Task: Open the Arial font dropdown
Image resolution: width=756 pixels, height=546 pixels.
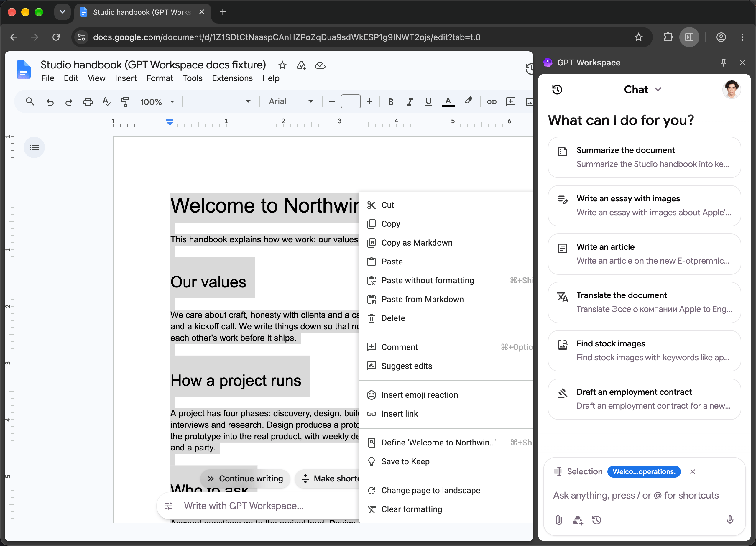Action: click(291, 101)
